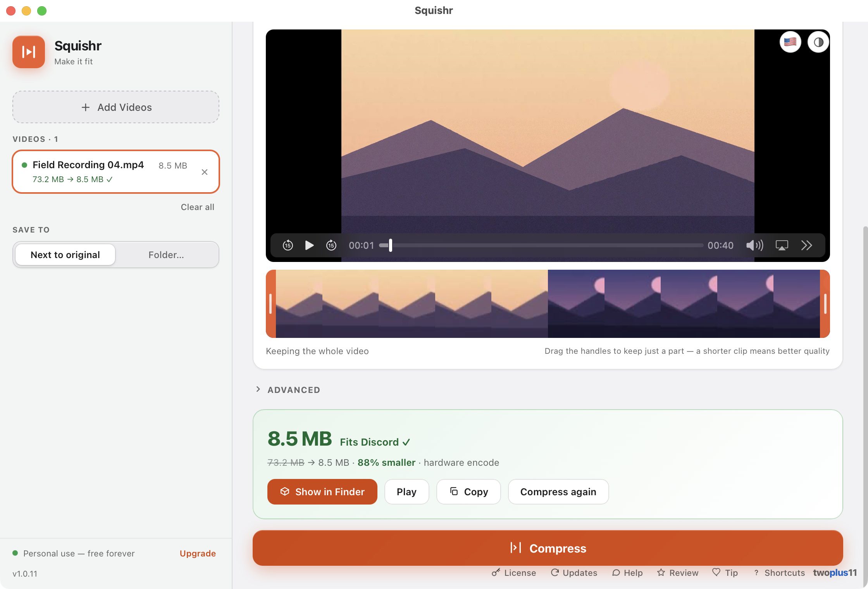
Task: Choose Folder... save destination
Action: coord(166,255)
